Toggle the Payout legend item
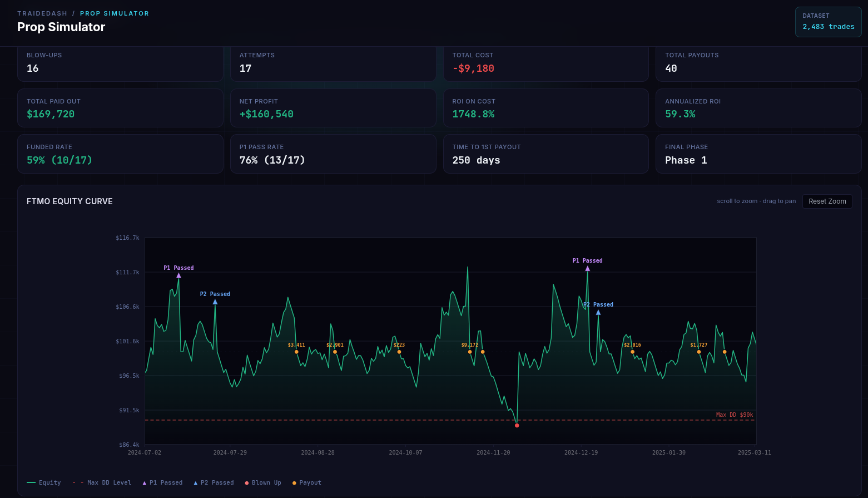 point(306,483)
